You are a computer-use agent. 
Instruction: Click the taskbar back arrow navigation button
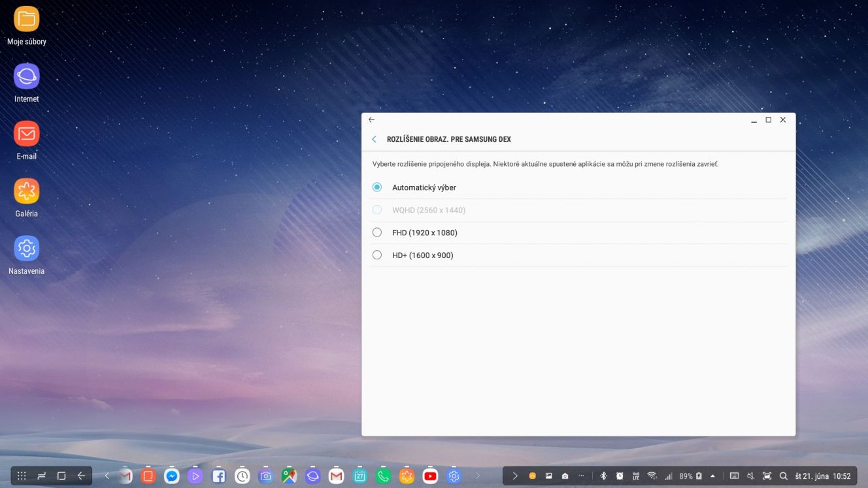81,476
